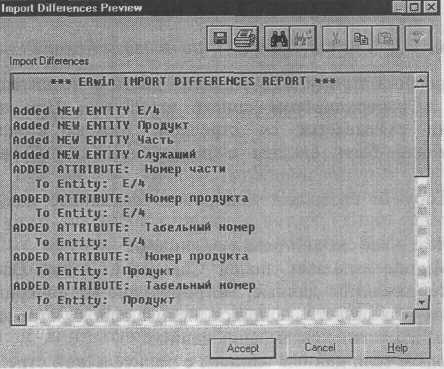Click the second 'ADDED ATTRIBUTE: Номер продукта' line
The image size is (444, 369).
click(130, 257)
